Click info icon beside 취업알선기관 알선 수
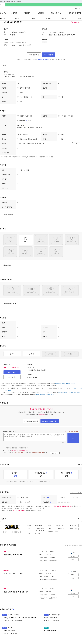Screen dimensions: 82x644 pos(46,473)
